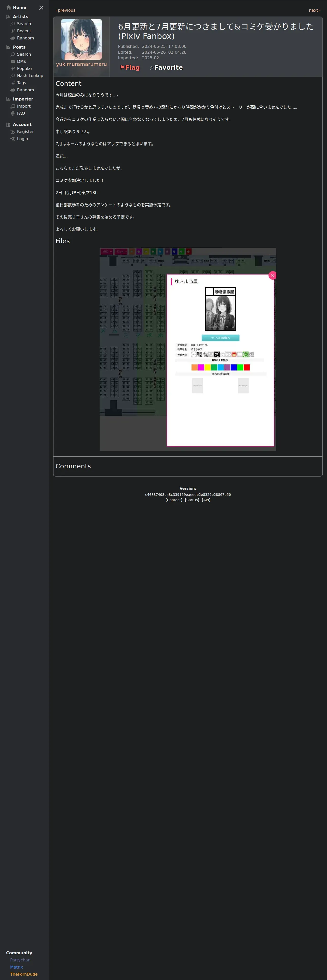Go to the next post
The height and width of the screenshot is (980, 327).
[x=315, y=10]
